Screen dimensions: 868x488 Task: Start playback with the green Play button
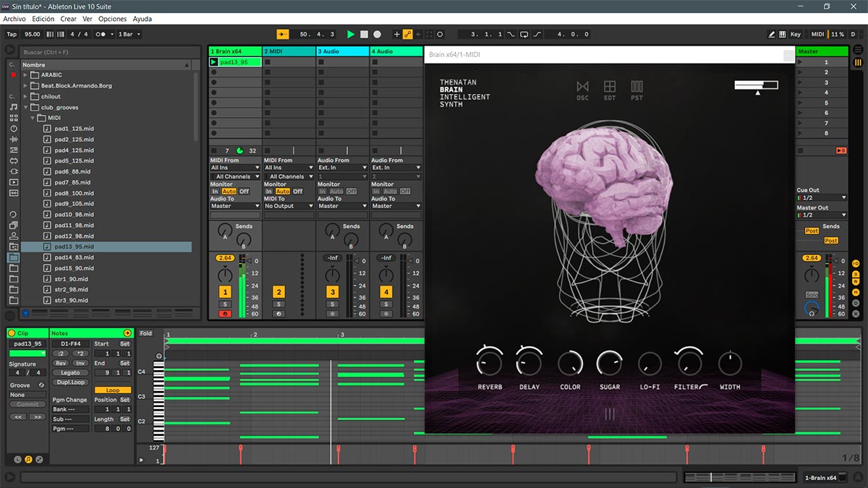[351, 34]
